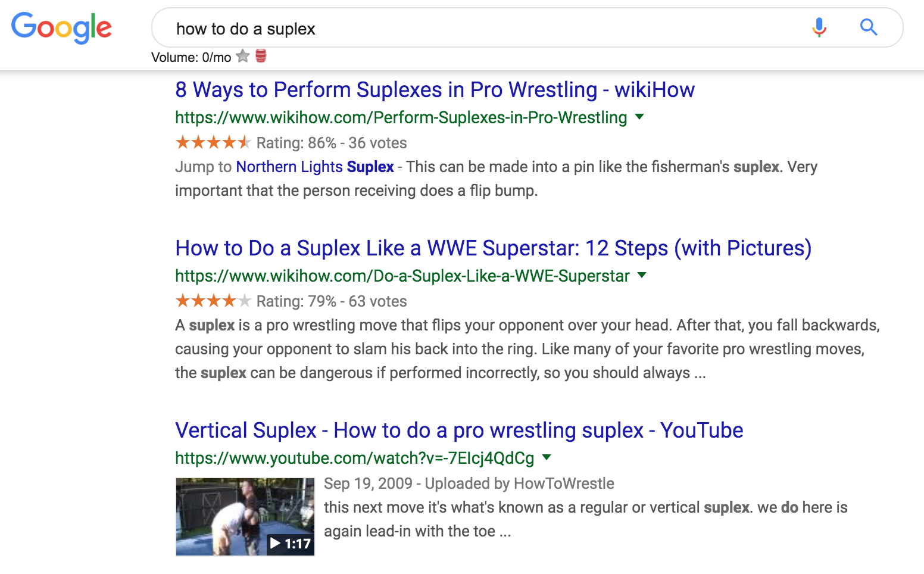Click the blue magnifying glass search icon
The width and height of the screenshot is (924, 574).
[869, 27]
